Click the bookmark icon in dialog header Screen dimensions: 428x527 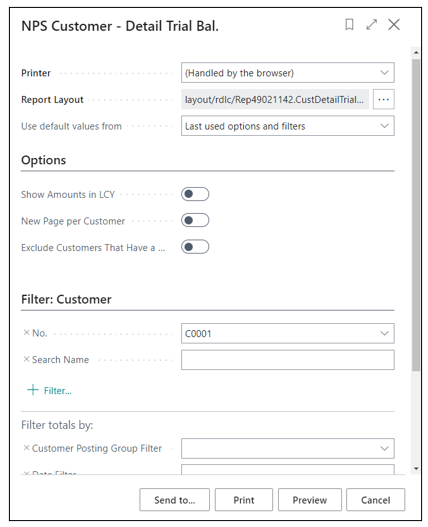point(349,25)
